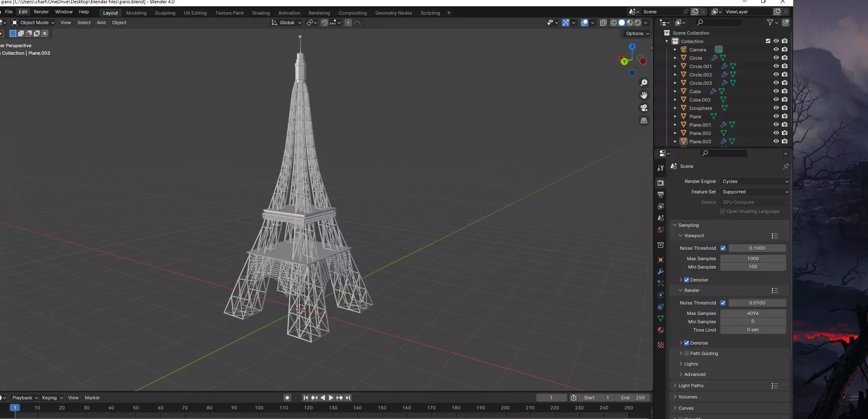The width and height of the screenshot is (868, 419).
Task: Play the animation forward
Action: click(x=331, y=398)
